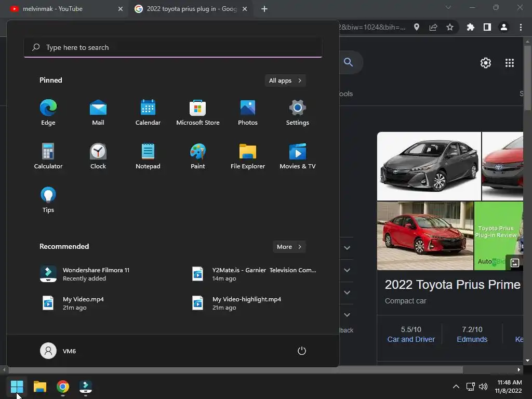Expand the second result chevron
The width and height of the screenshot is (532, 399).
[347, 270]
